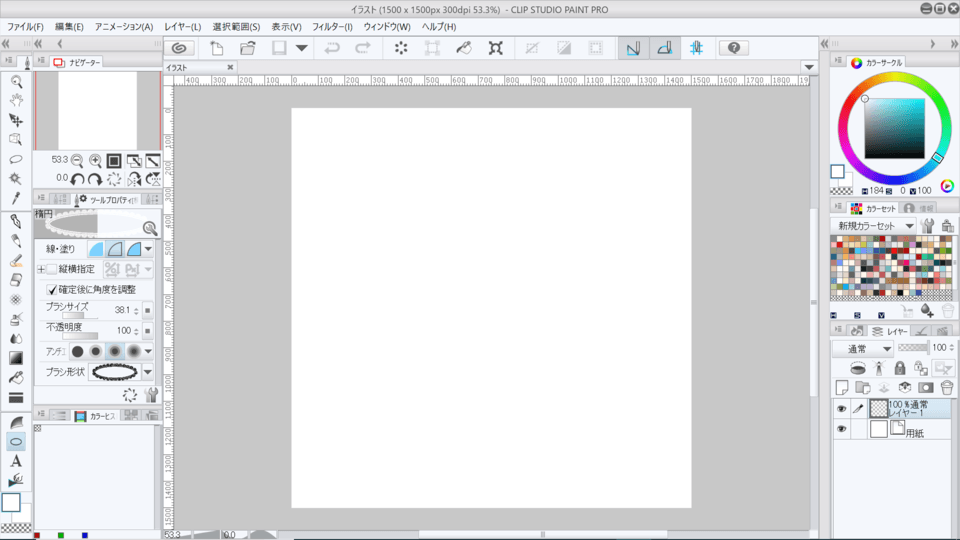Select the Eyedropper tool
This screenshot has width=960, height=540.
16,198
